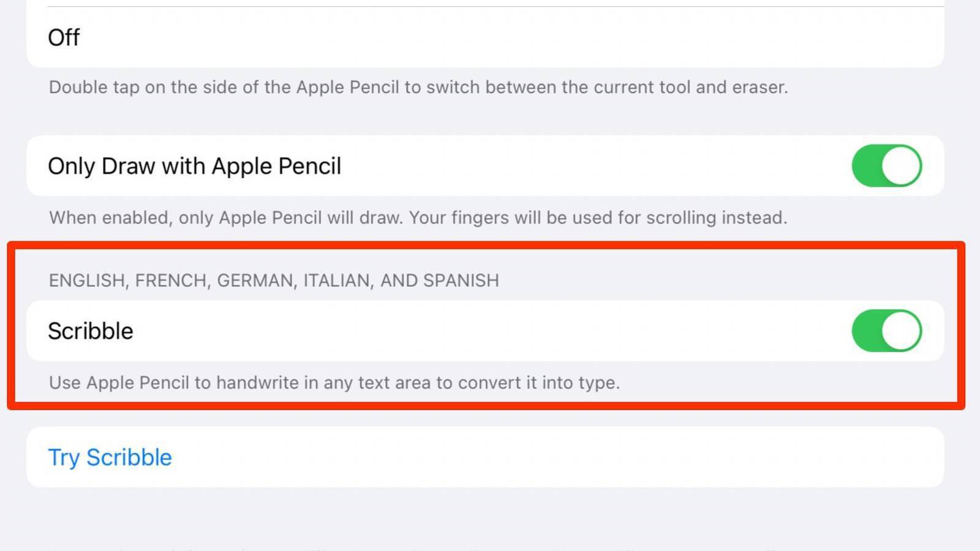Image resolution: width=980 pixels, height=551 pixels.
Task: Click the word SPANISH in header
Action: (x=461, y=280)
